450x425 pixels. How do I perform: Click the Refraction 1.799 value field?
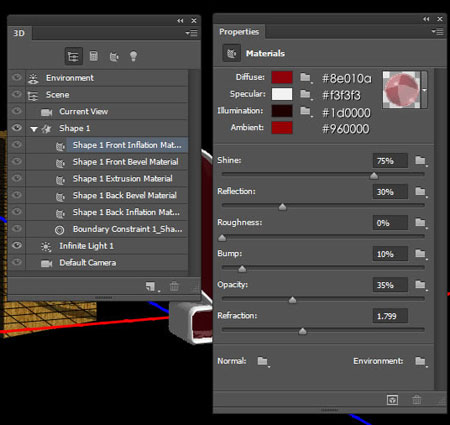point(390,316)
